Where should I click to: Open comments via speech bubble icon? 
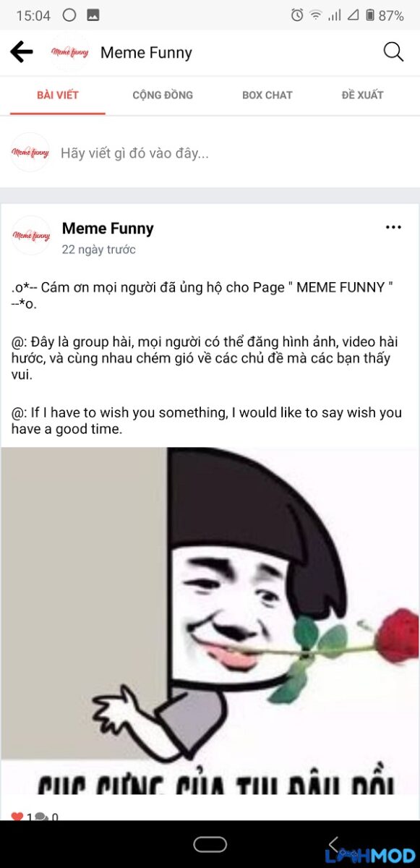(x=42, y=817)
